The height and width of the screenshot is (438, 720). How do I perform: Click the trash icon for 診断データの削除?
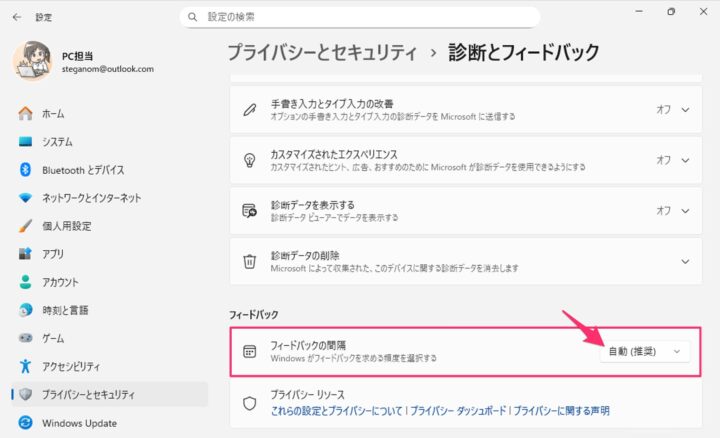point(250,261)
